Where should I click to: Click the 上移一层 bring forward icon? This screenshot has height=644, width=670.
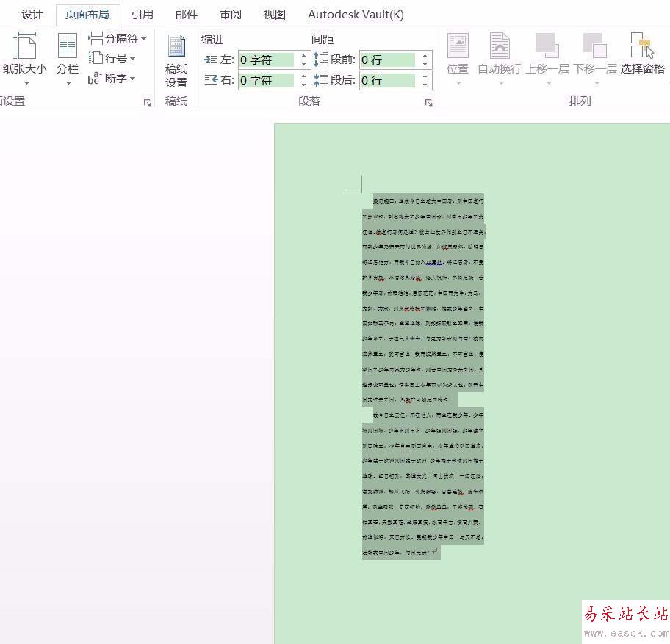[x=547, y=46]
